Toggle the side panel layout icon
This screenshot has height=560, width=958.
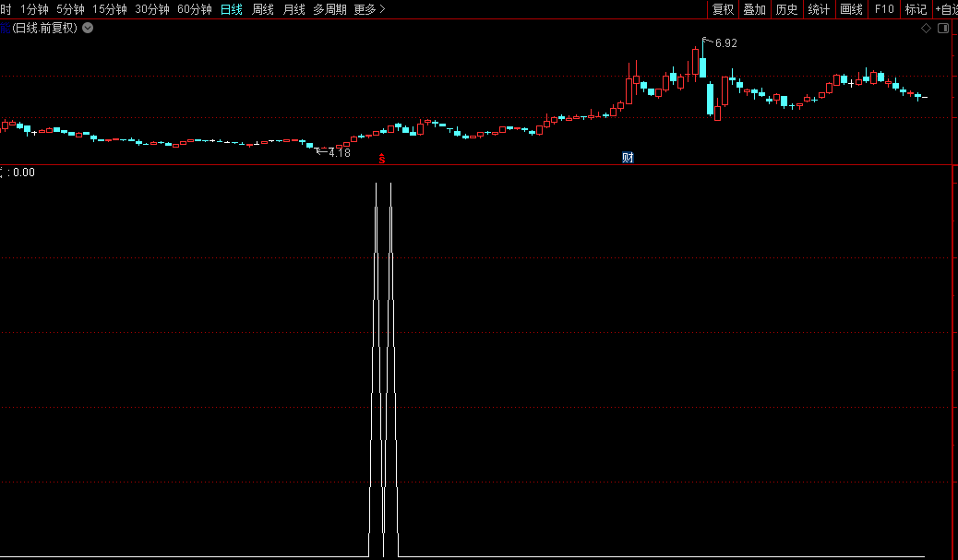(x=943, y=29)
